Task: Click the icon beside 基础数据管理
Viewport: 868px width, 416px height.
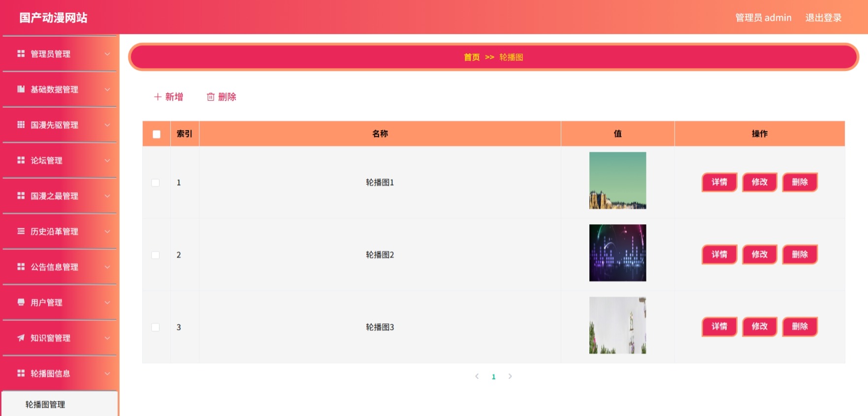Action: [21, 89]
